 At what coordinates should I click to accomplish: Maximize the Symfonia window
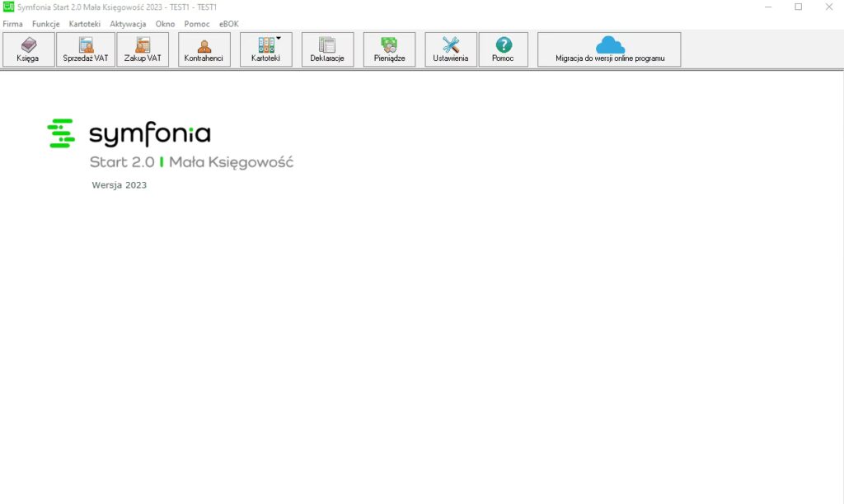click(x=798, y=7)
